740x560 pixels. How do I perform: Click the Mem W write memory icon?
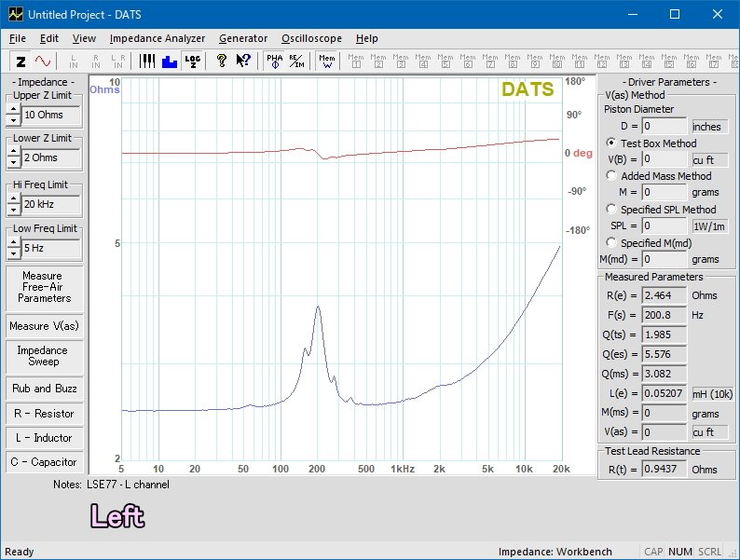(327, 61)
